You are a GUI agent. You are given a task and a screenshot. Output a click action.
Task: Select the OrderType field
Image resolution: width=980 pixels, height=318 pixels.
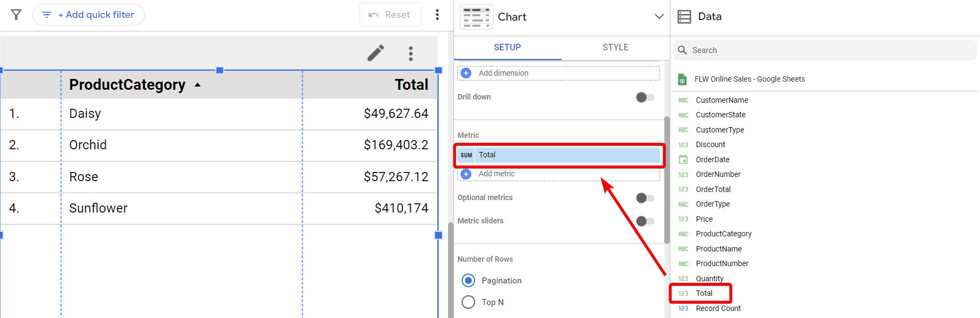click(712, 204)
